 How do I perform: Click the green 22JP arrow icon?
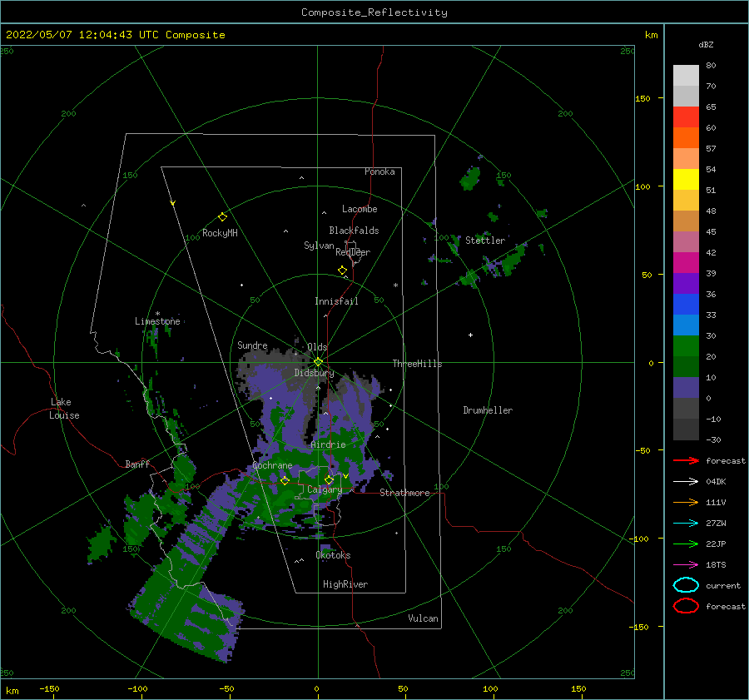click(x=686, y=544)
